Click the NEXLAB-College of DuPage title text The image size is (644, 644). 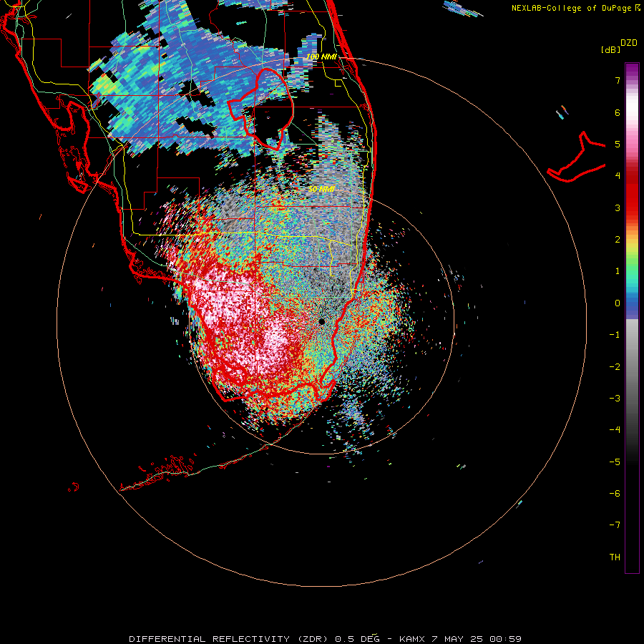(571, 8)
